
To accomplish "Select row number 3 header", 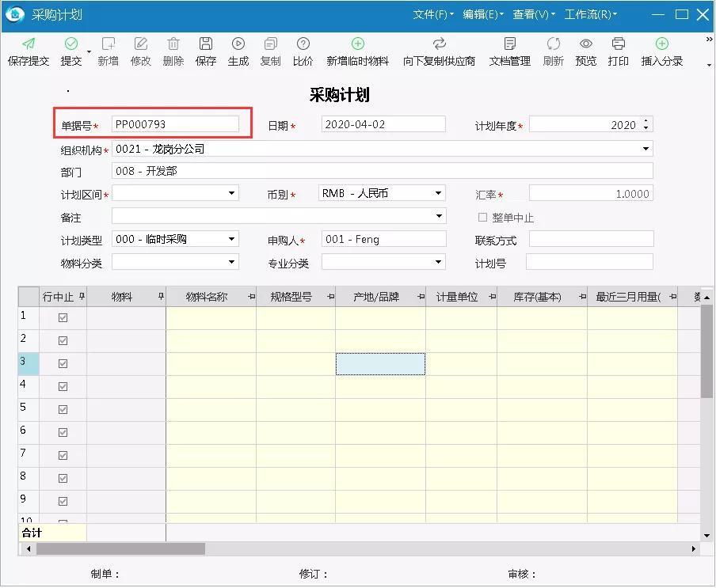I will point(29,364).
